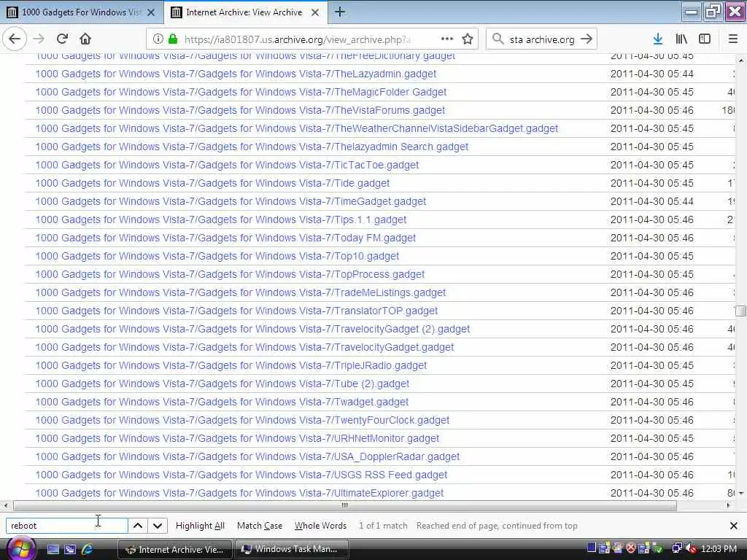Open TranslatorTOP.gadget link
Viewport: 747px width, 560px height.
(237, 311)
